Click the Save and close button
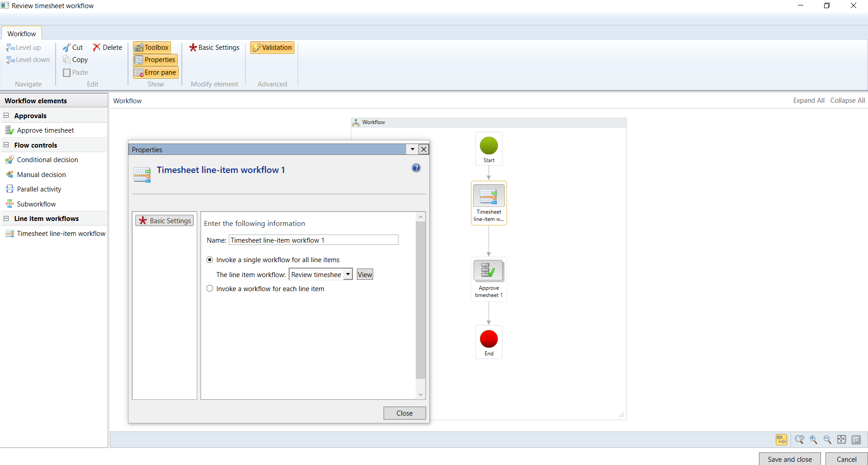 tap(789, 459)
